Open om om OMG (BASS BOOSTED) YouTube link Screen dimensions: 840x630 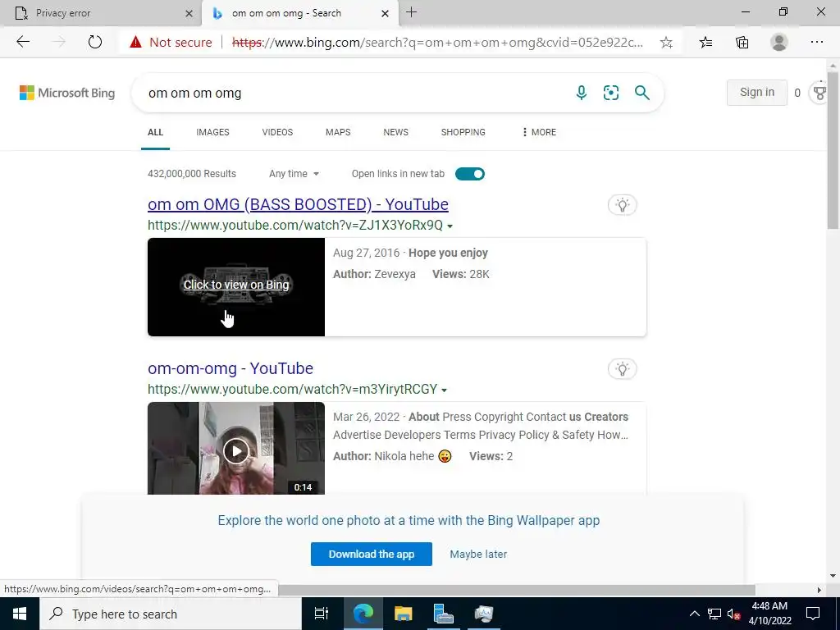(298, 204)
